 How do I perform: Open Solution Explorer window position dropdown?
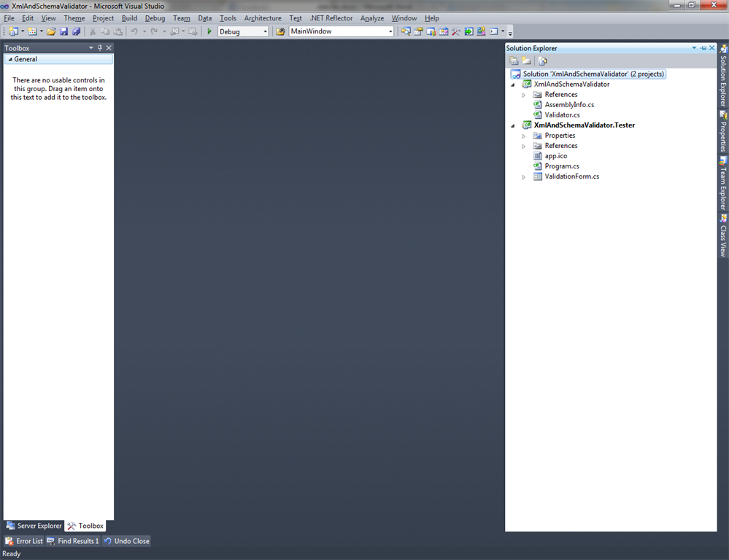click(x=694, y=48)
